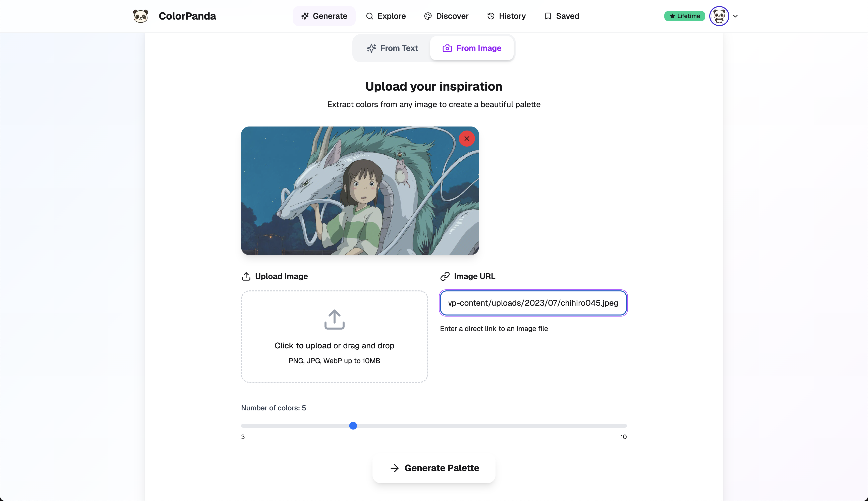Click the Generate nav button

[x=324, y=16]
